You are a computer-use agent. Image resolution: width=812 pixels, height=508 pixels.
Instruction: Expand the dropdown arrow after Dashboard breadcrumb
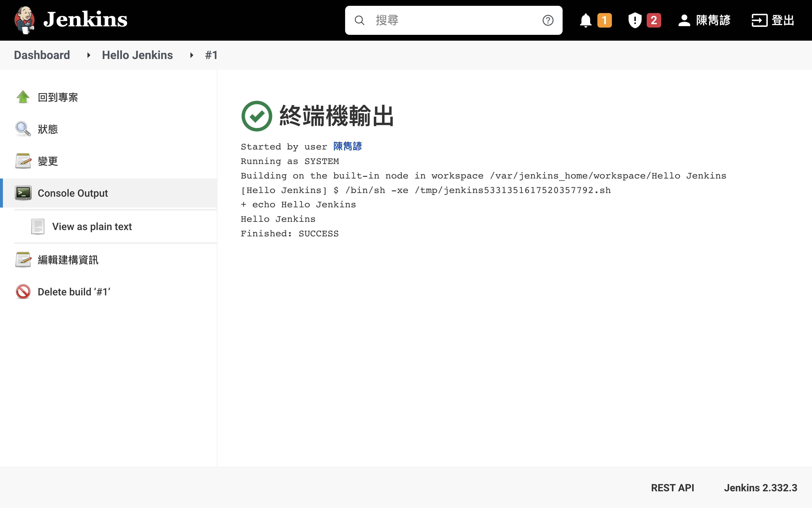pos(89,55)
